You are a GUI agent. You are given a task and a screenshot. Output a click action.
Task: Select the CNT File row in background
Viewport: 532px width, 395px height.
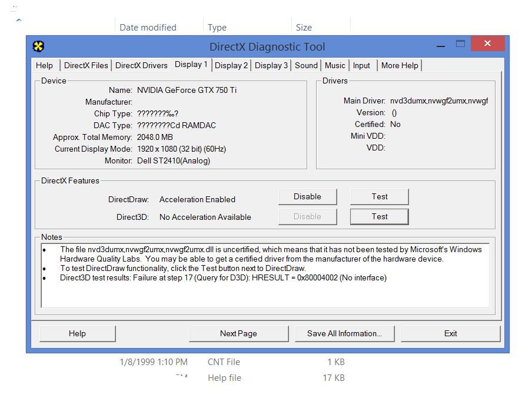click(x=232, y=362)
